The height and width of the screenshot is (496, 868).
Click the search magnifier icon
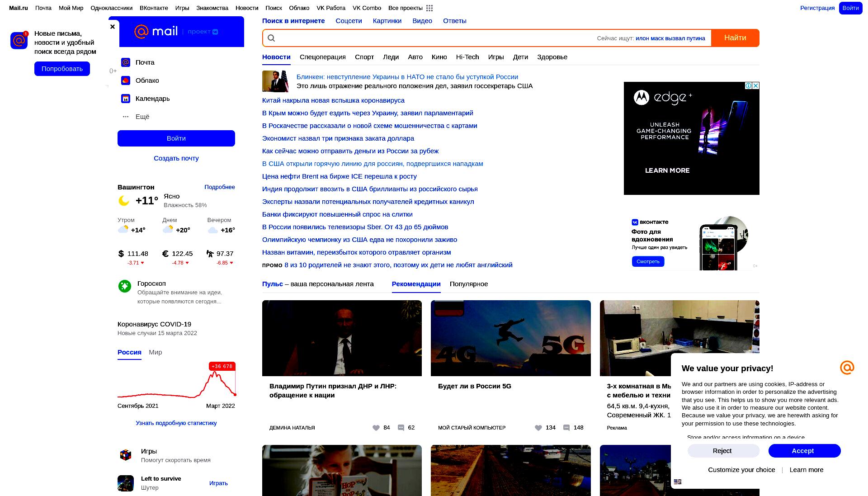pyautogui.click(x=271, y=38)
